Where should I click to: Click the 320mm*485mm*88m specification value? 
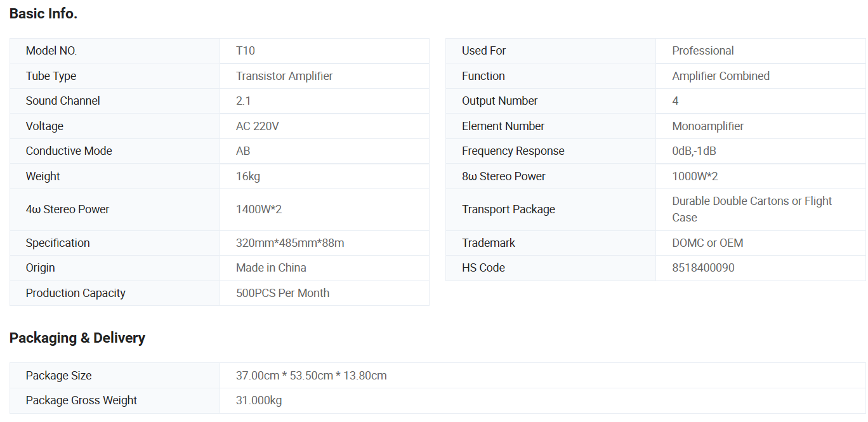coord(290,243)
